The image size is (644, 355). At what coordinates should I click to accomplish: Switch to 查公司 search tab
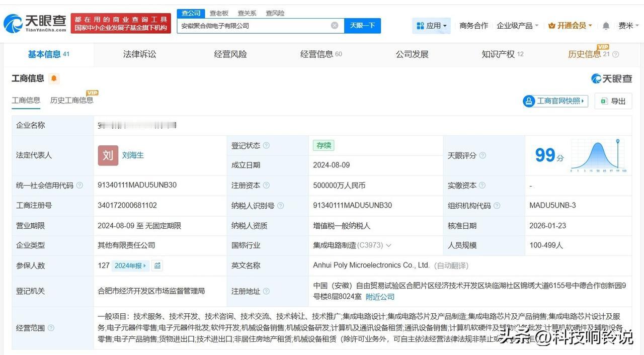coord(191,13)
